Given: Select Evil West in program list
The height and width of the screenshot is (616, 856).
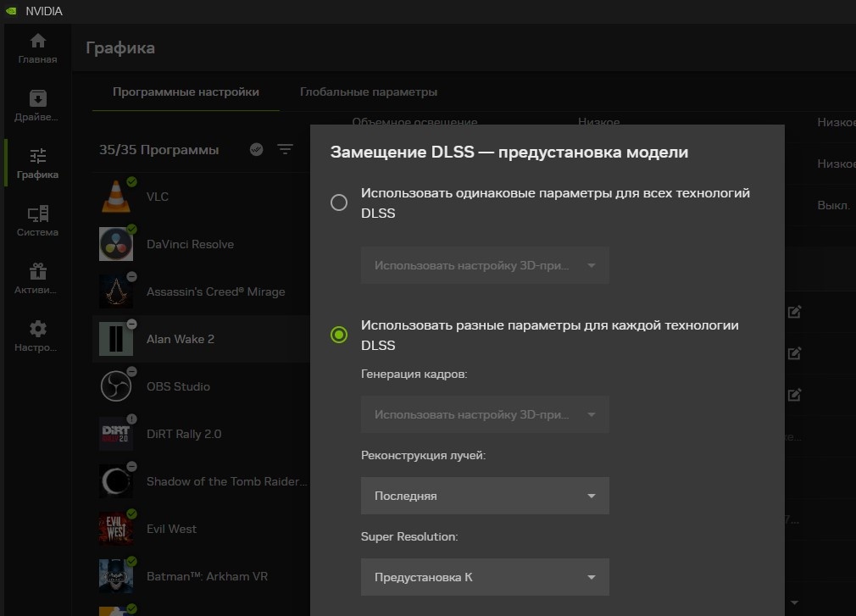Looking at the screenshot, I should coord(171,529).
